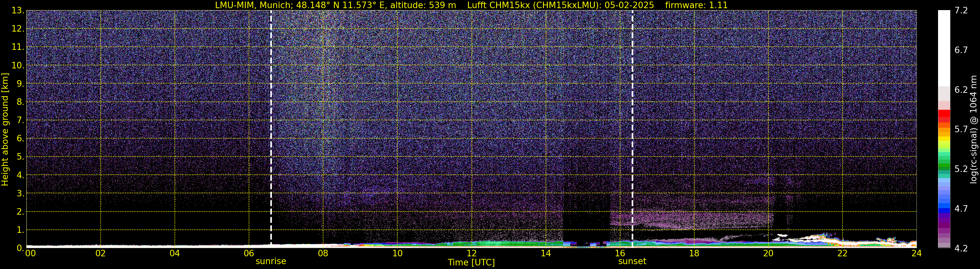980x269 pixels.
Task: Click the 'Time [UTC]' axis label
Action: pos(471,262)
